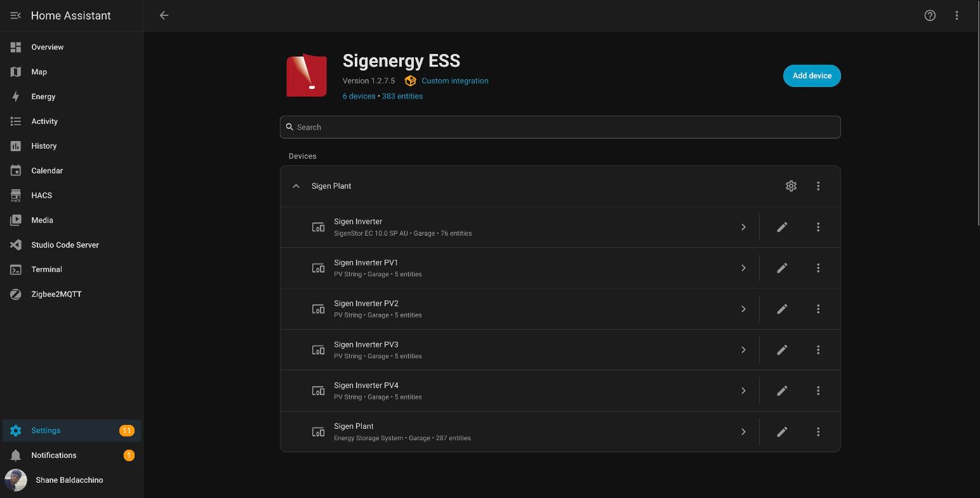
Task: Edit the Energy Storage System device pencil
Action: point(782,432)
